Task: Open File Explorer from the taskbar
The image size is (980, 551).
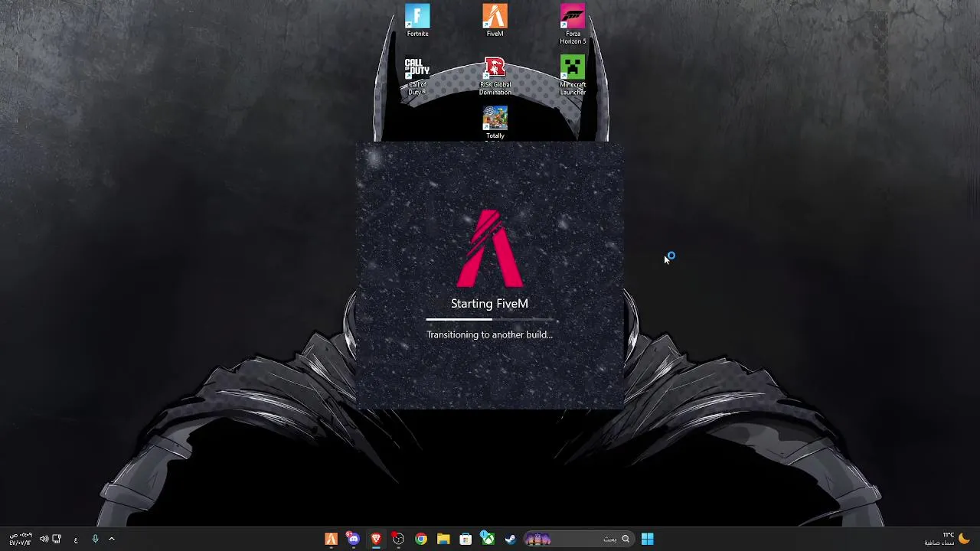Action: pyautogui.click(x=443, y=539)
